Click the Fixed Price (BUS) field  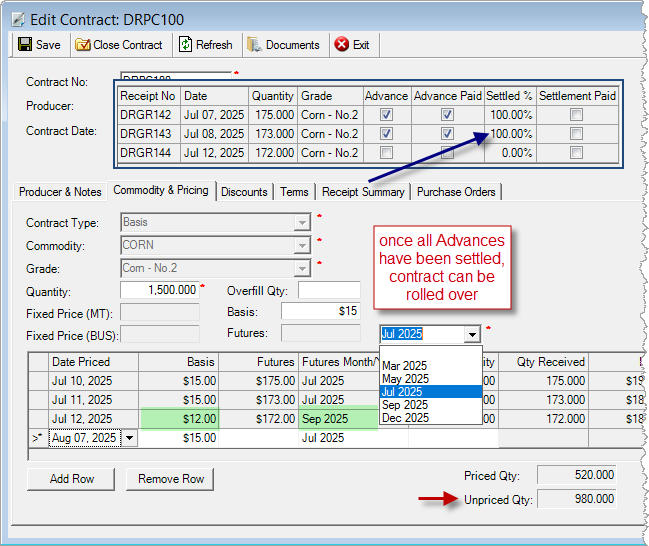point(160,334)
